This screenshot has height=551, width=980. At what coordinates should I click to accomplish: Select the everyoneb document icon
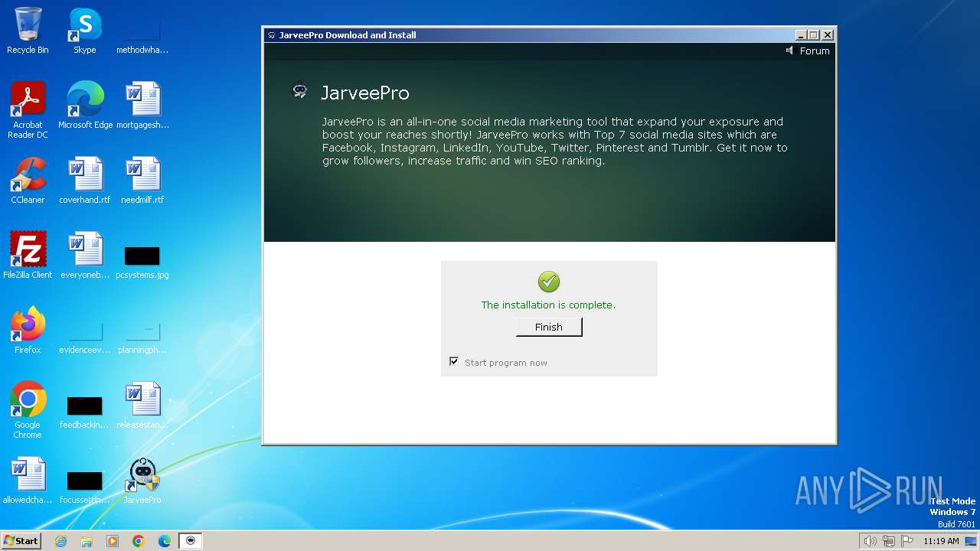coord(85,256)
